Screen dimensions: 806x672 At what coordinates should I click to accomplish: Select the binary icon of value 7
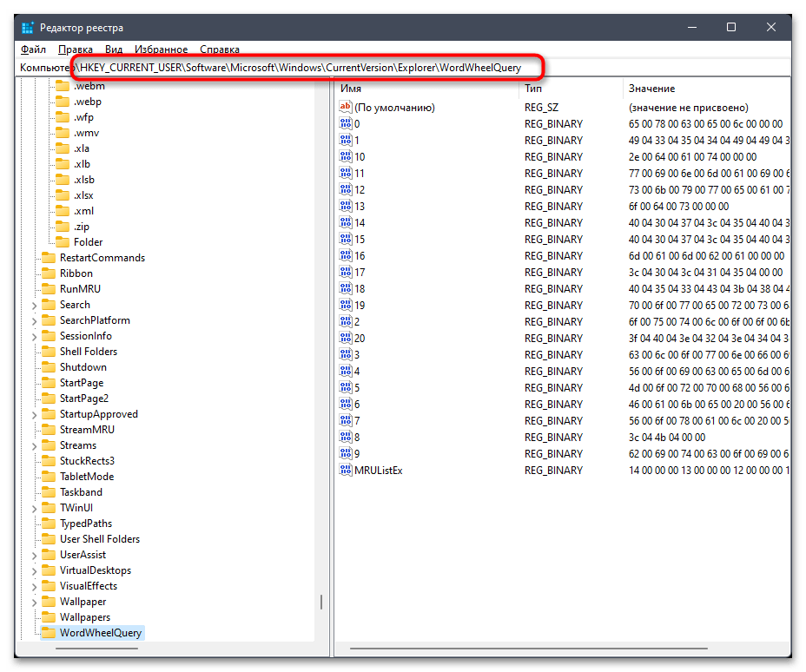(346, 420)
